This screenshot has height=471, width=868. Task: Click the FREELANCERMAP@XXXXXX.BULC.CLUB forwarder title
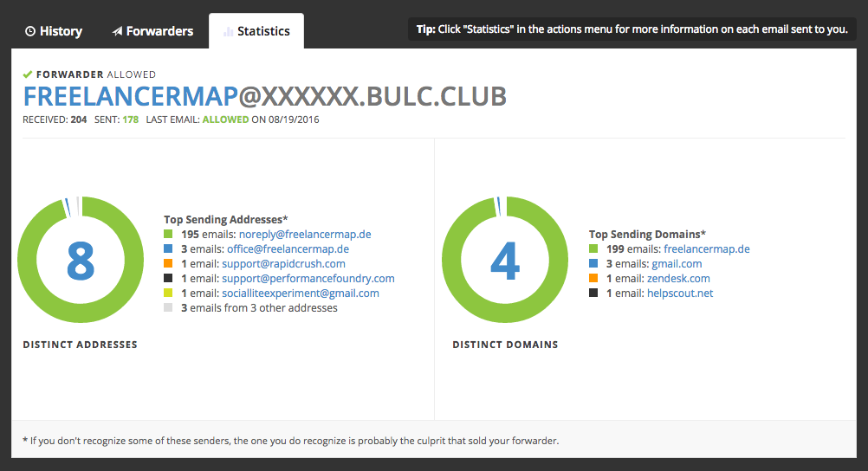pyautogui.click(x=264, y=96)
